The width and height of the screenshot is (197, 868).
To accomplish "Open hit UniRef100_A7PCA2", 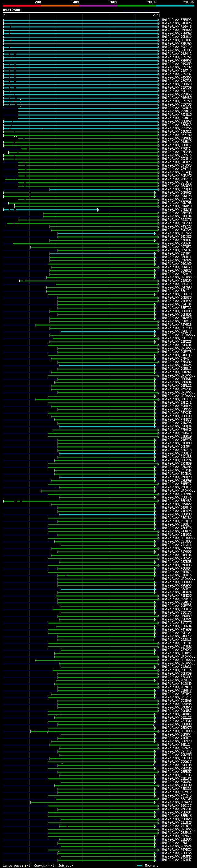I will coord(177,33).
